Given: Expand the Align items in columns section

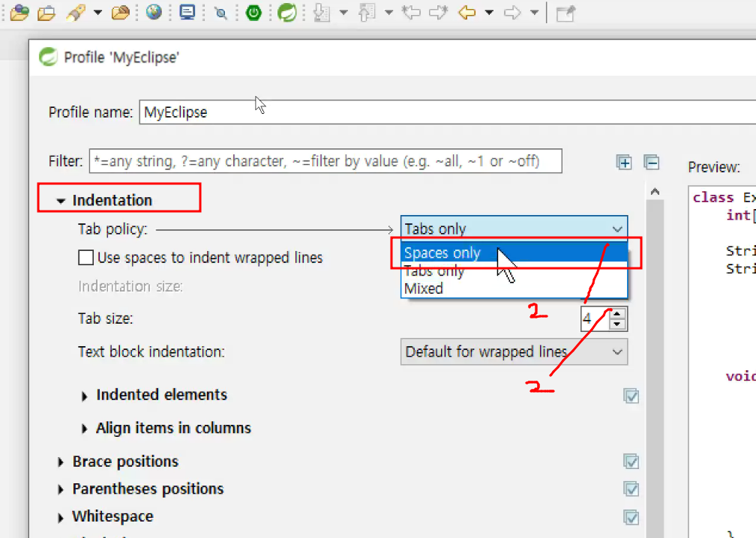Looking at the screenshot, I should click(x=84, y=429).
